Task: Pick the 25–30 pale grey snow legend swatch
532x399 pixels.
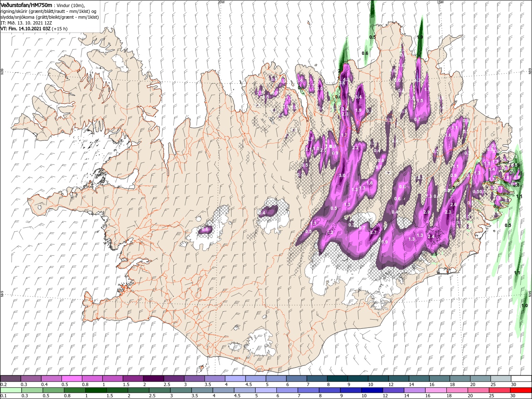Action: coord(500,379)
